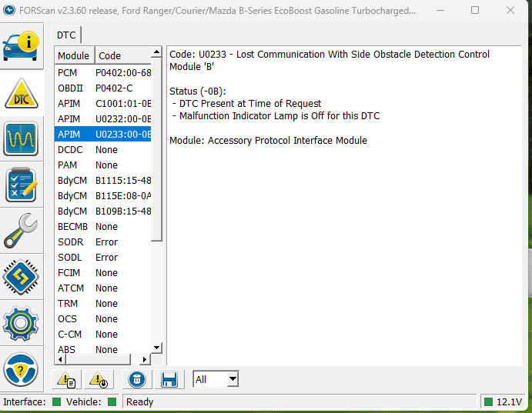Select the BECMB None row
The height and width of the screenshot is (413, 532).
(103, 227)
